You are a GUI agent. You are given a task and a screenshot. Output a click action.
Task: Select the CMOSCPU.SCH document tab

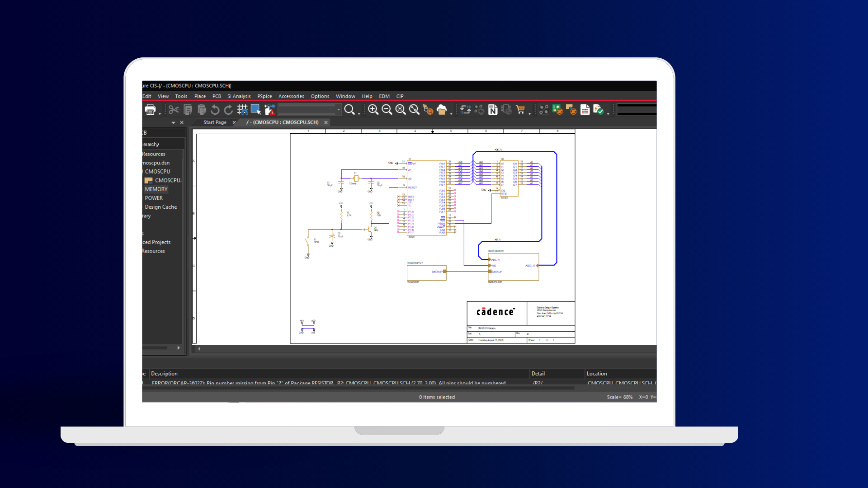pyautogui.click(x=283, y=122)
